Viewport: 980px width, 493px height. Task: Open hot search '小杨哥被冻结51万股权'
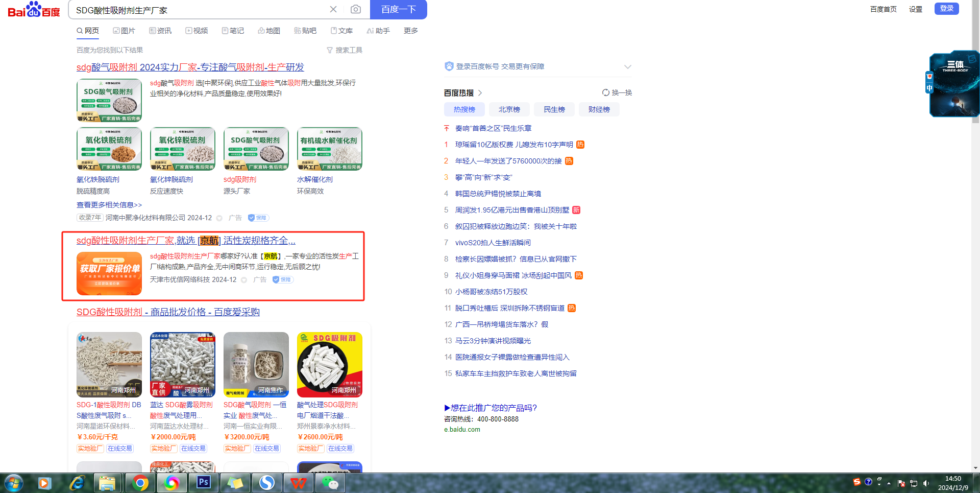click(x=492, y=292)
